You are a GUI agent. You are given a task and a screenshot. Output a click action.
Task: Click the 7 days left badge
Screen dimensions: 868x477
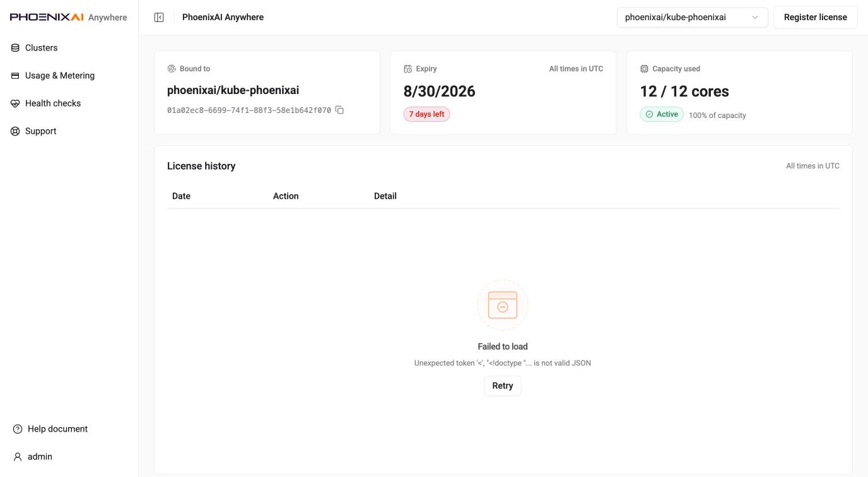point(426,114)
